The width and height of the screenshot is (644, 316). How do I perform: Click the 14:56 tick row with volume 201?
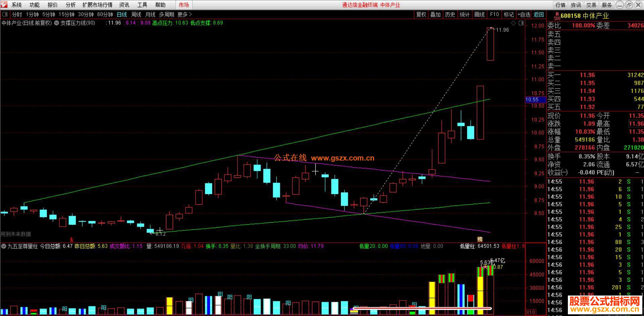tap(595, 287)
